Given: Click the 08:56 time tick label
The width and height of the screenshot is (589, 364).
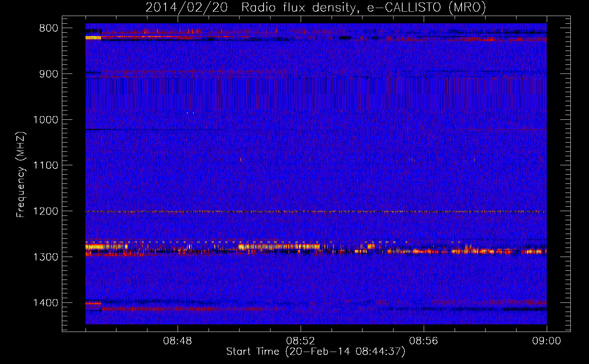Looking at the screenshot, I should click(423, 341).
